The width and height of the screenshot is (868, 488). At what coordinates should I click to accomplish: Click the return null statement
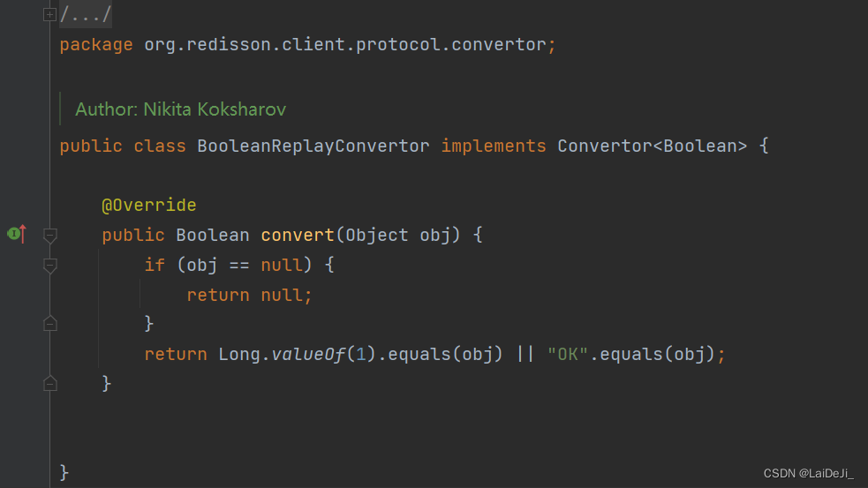point(249,295)
